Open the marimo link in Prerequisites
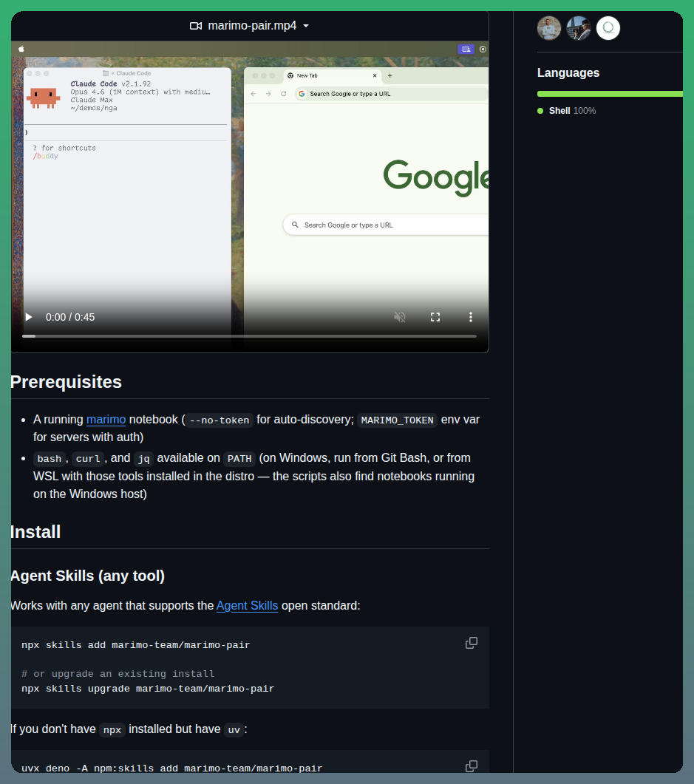This screenshot has width=694, height=784. point(106,420)
